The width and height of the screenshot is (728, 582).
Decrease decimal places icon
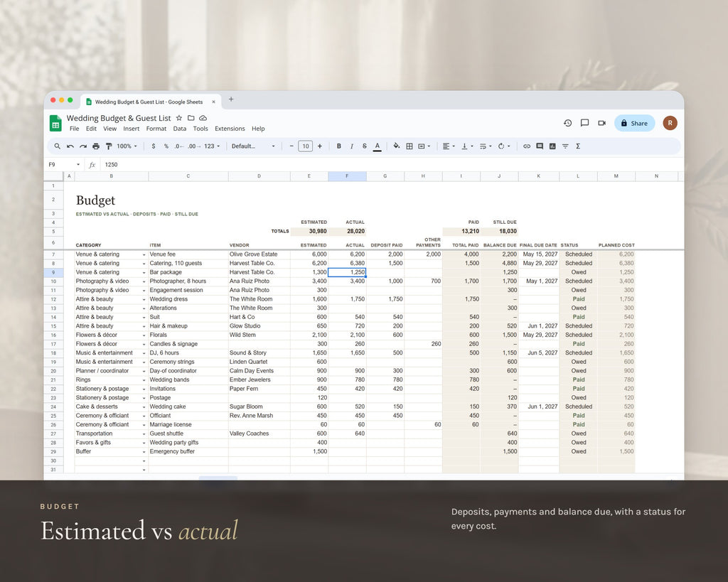[178, 146]
